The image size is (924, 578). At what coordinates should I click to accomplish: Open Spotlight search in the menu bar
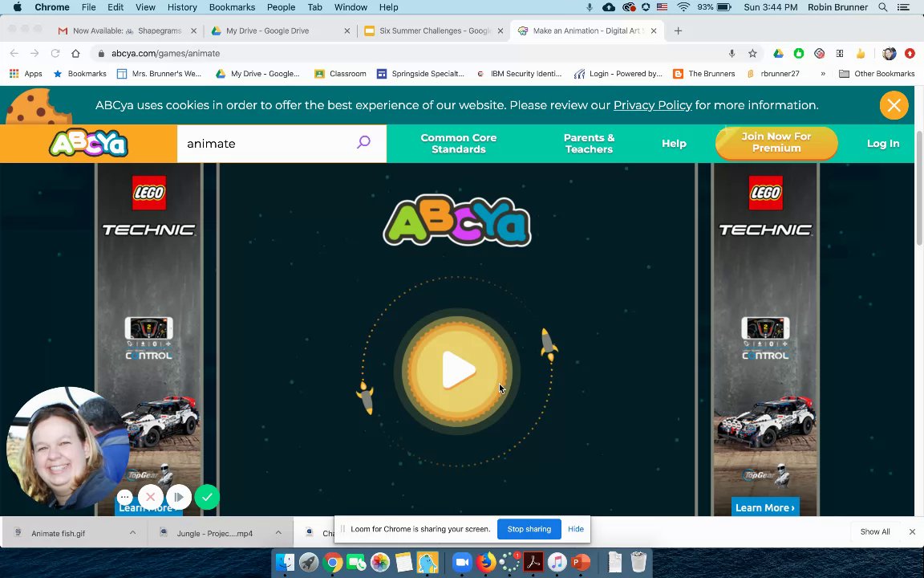pos(882,7)
